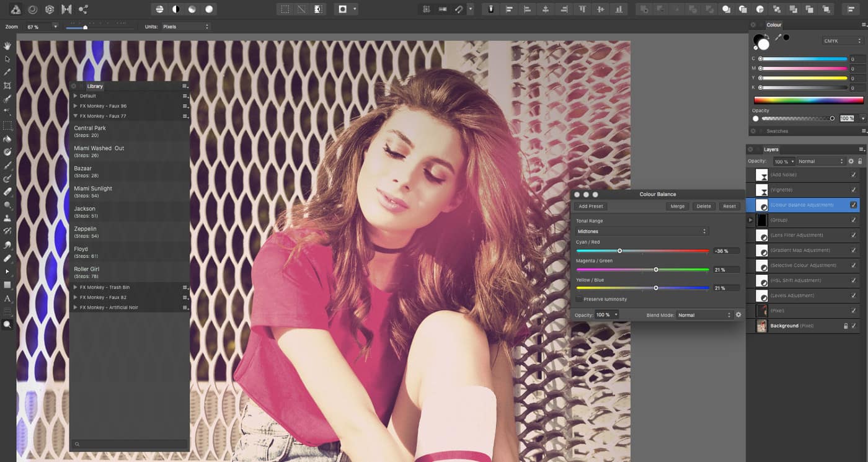
Task: Select the Crop tool
Action: click(7, 86)
